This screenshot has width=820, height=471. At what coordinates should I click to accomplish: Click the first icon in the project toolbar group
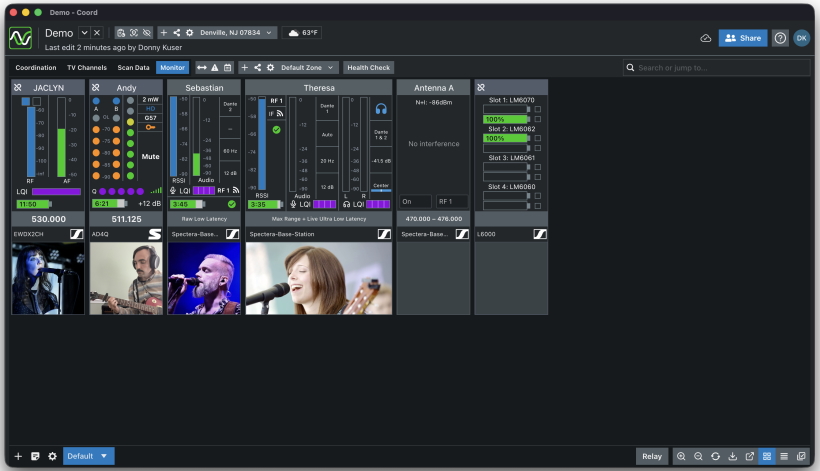[x=121, y=32]
